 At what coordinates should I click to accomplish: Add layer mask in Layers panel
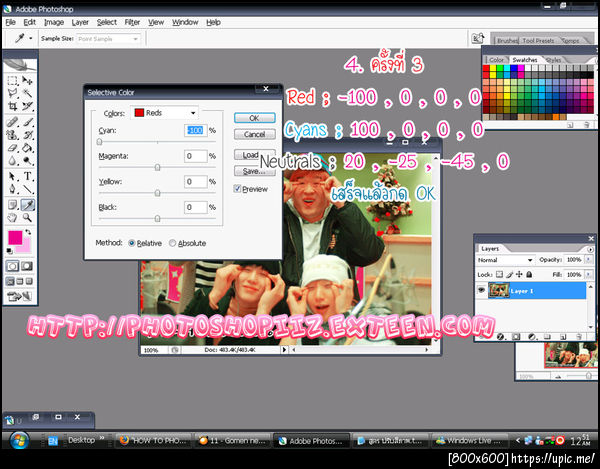[x=515, y=337]
